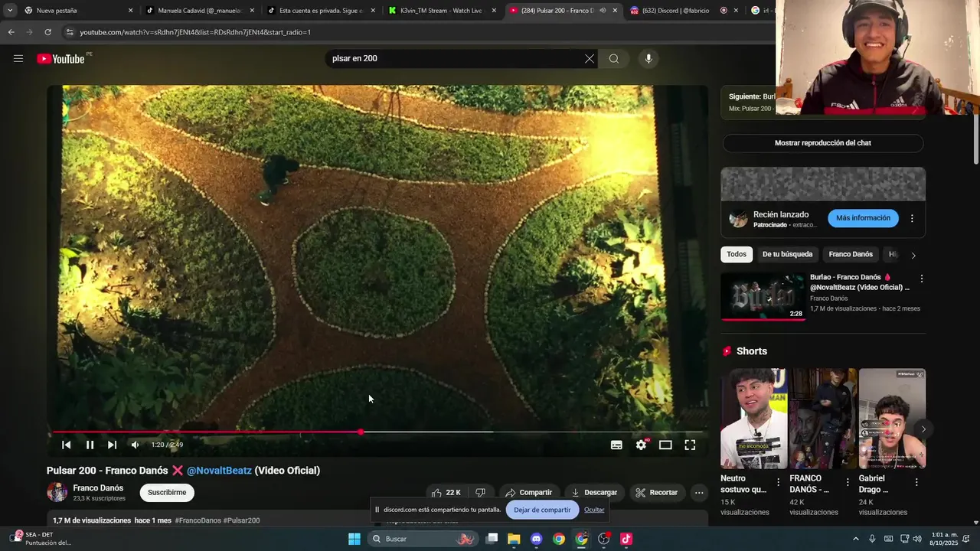The image size is (980, 551).
Task: Click the address bar URL
Action: click(x=195, y=32)
